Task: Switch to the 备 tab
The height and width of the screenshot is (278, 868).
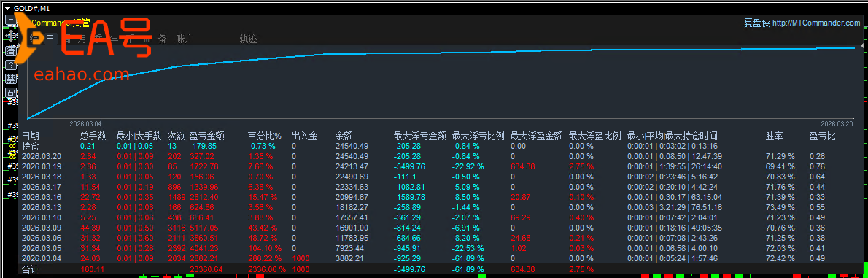Action: (162, 39)
